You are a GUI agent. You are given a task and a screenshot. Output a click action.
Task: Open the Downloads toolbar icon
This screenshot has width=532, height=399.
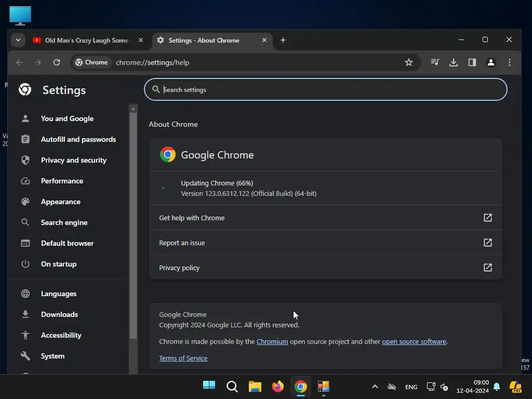454,62
